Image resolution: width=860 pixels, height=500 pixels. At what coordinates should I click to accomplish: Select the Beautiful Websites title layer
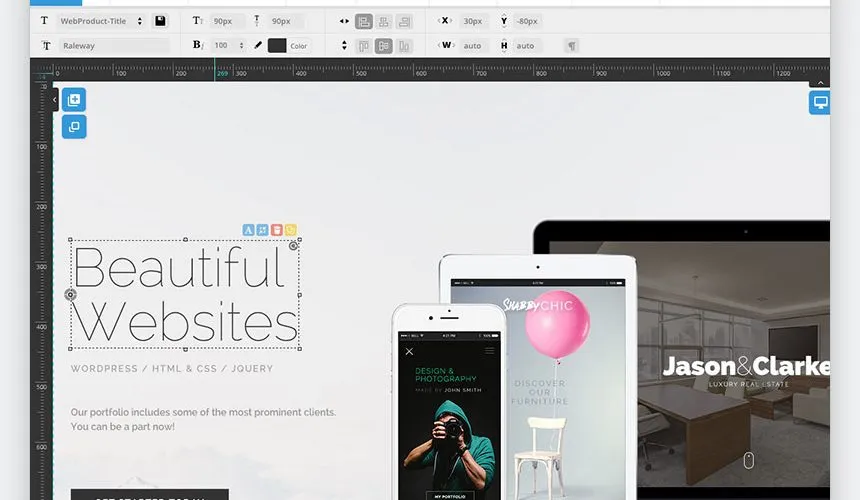pyautogui.click(x=185, y=294)
